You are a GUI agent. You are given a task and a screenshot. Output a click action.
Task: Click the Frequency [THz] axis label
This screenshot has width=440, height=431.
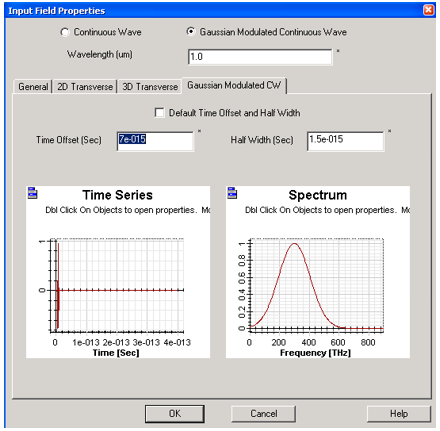[315, 353]
